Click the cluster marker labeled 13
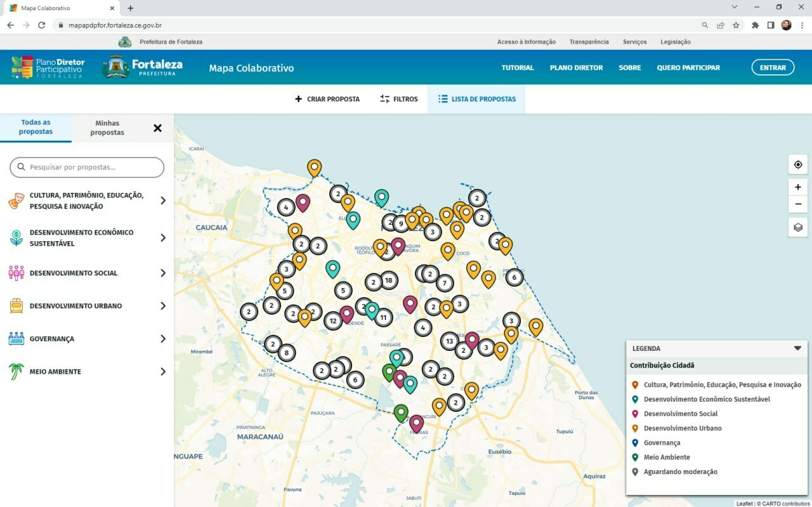This screenshot has height=507, width=812. pos(449,341)
